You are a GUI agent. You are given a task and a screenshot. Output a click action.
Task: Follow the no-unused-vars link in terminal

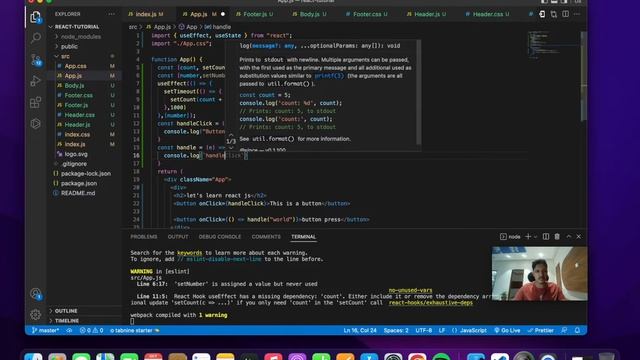pyautogui.click(x=410, y=290)
